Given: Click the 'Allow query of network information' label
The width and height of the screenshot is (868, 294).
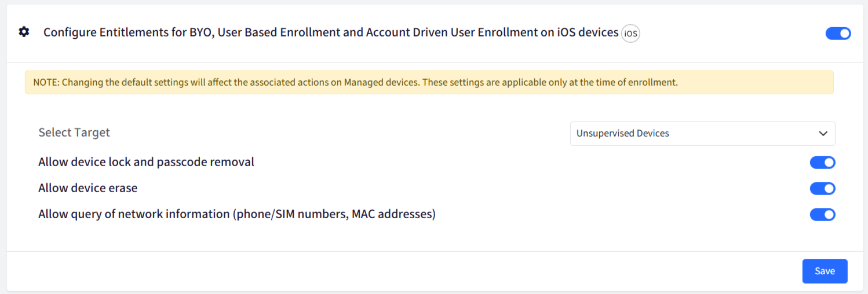Looking at the screenshot, I should click(x=134, y=214).
